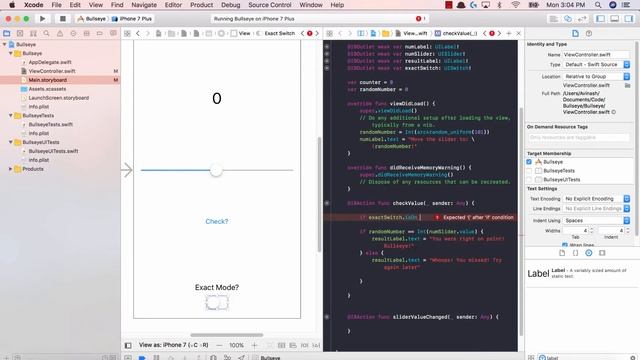Viewport: 640px width, 360px height.
Task: Show the standard editor
Action: tap(553, 19)
